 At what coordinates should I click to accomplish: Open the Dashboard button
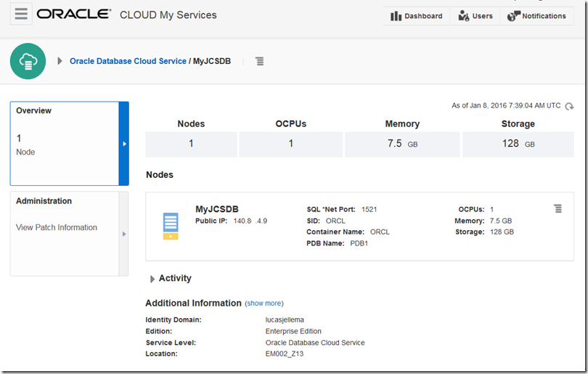[417, 16]
